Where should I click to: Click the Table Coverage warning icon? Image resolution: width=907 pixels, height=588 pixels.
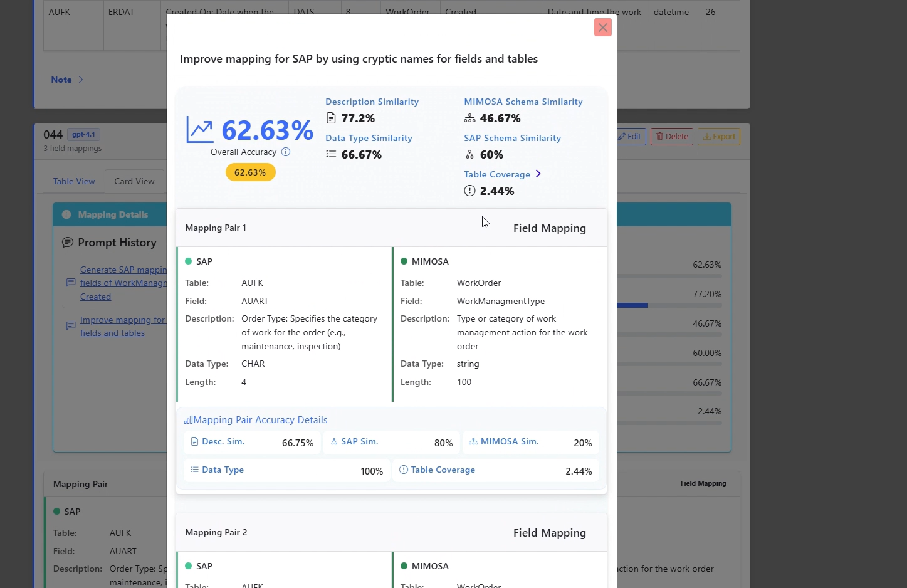[469, 191]
